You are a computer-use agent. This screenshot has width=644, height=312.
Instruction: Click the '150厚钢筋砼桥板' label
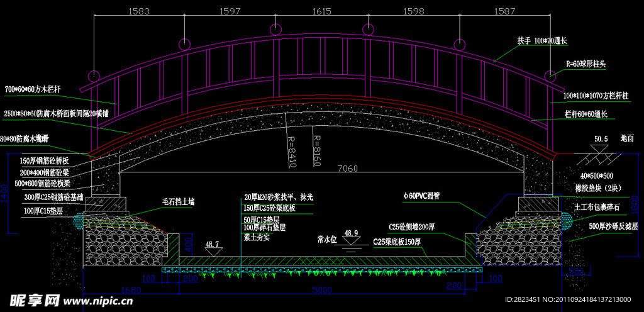45,160
